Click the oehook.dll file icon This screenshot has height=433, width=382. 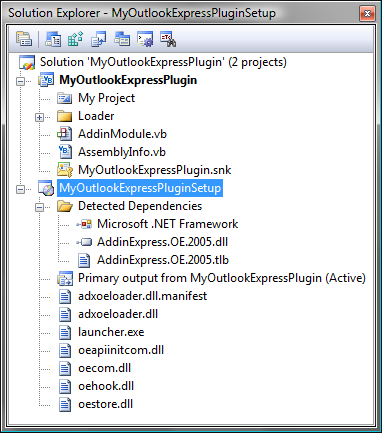[65, 386]
